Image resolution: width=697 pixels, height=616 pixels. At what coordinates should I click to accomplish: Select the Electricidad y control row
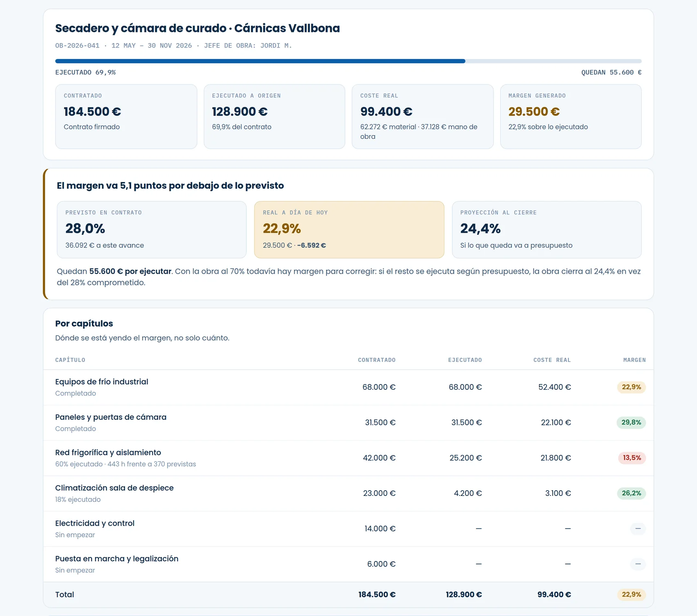click(x=348, y=529)
